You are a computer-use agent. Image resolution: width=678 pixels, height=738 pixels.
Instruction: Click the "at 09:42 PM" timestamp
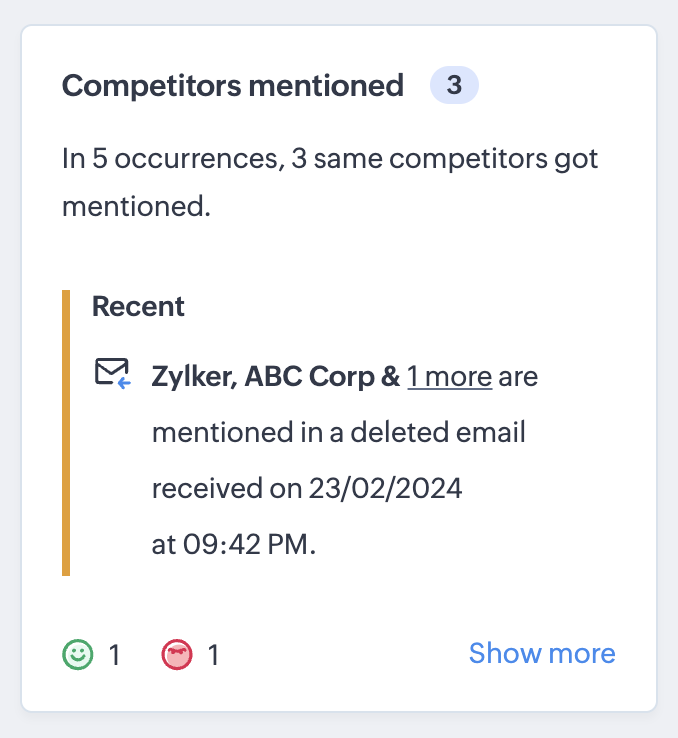click(x=233, y=545)
